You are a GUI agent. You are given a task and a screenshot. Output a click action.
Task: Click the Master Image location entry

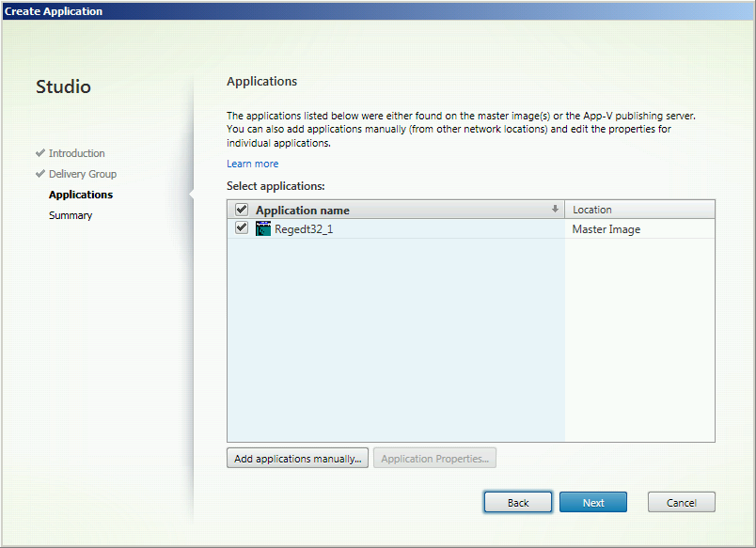tap(606, 228)
